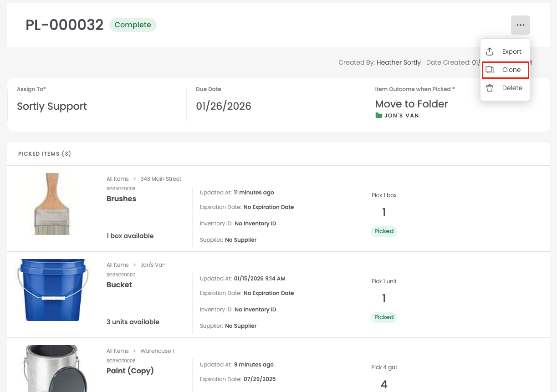Select Delete from the options menu
The image size is (557, 392).
click(x=512, y=88)
